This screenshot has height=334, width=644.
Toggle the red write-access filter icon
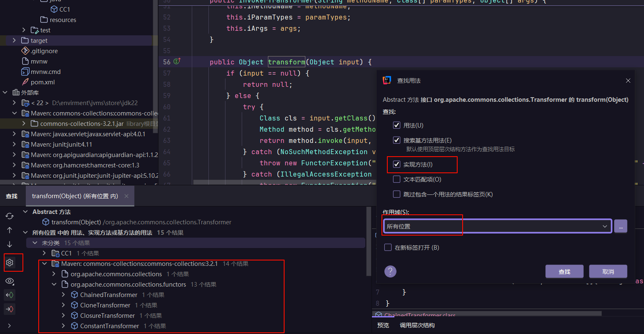(10, 309)
